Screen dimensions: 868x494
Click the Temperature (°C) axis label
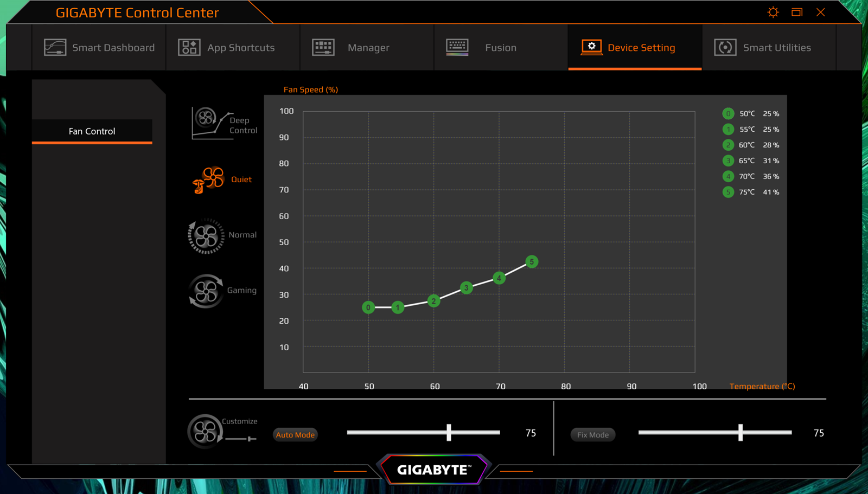coord(762,386)
